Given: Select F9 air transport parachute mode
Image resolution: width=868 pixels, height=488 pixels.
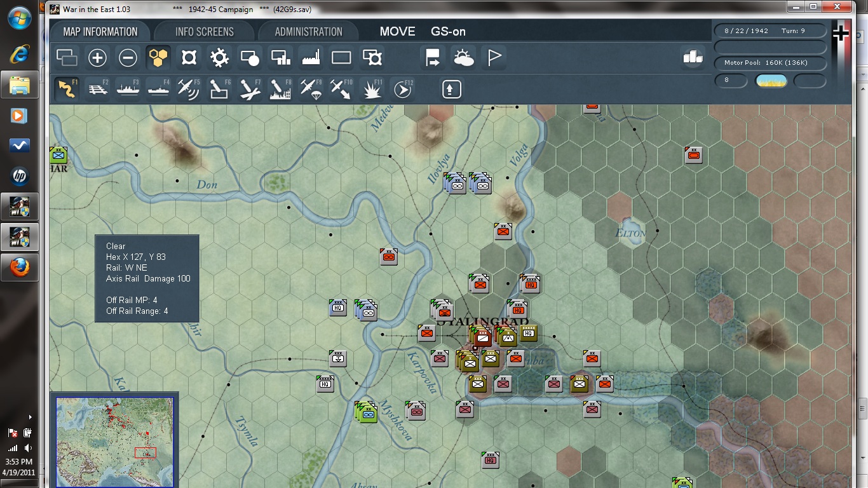Looking at the screenshot, I should (311, 89).
